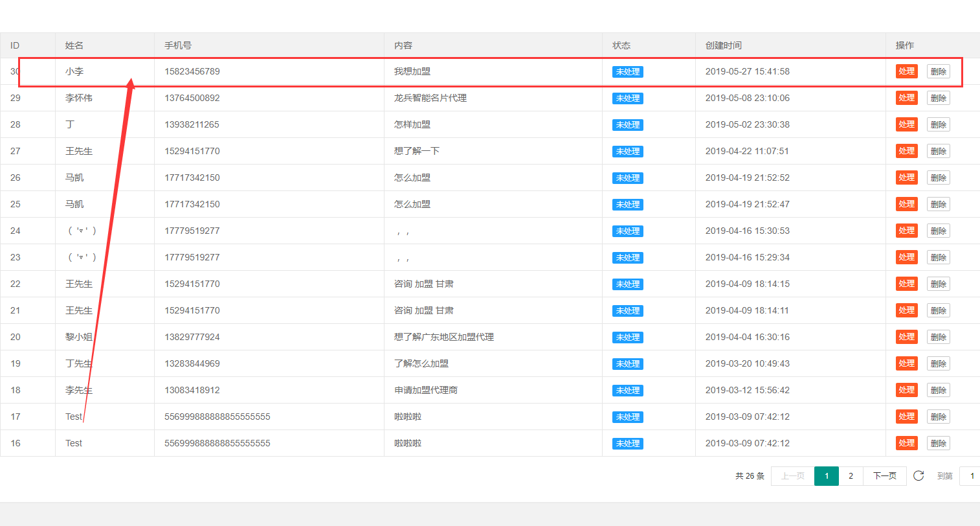Click the 创建时间 column header

pyautogui.click(x=723, y=45)
